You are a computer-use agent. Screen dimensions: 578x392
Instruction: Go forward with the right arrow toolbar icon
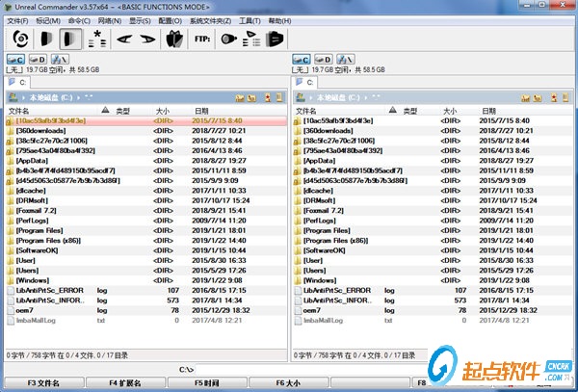(x=147, y=39)
